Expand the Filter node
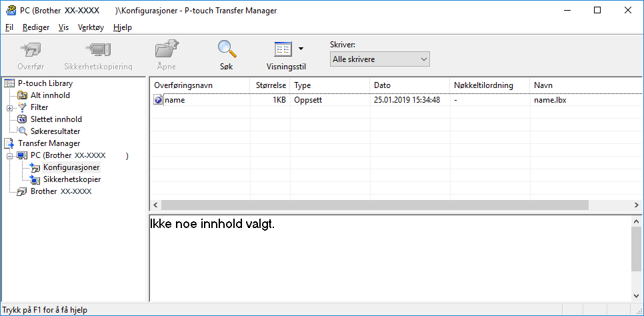This screenshot has width=644, height=316. [9, 107]
